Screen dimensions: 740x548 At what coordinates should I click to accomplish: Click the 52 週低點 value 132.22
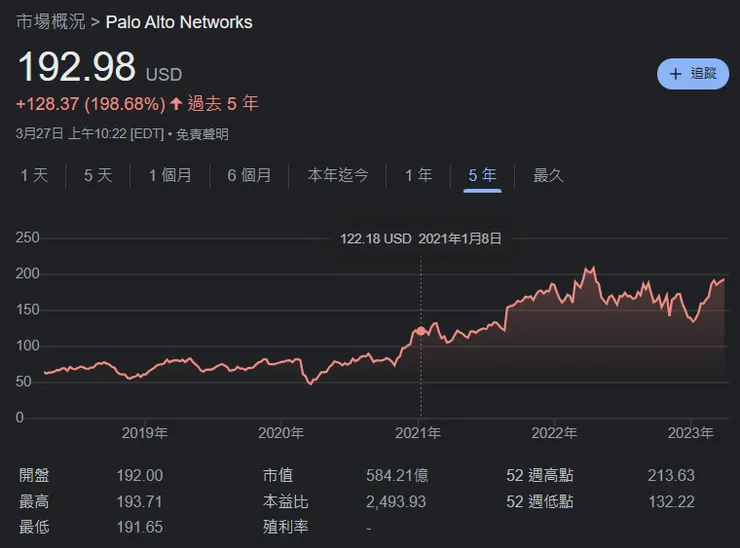671,501
